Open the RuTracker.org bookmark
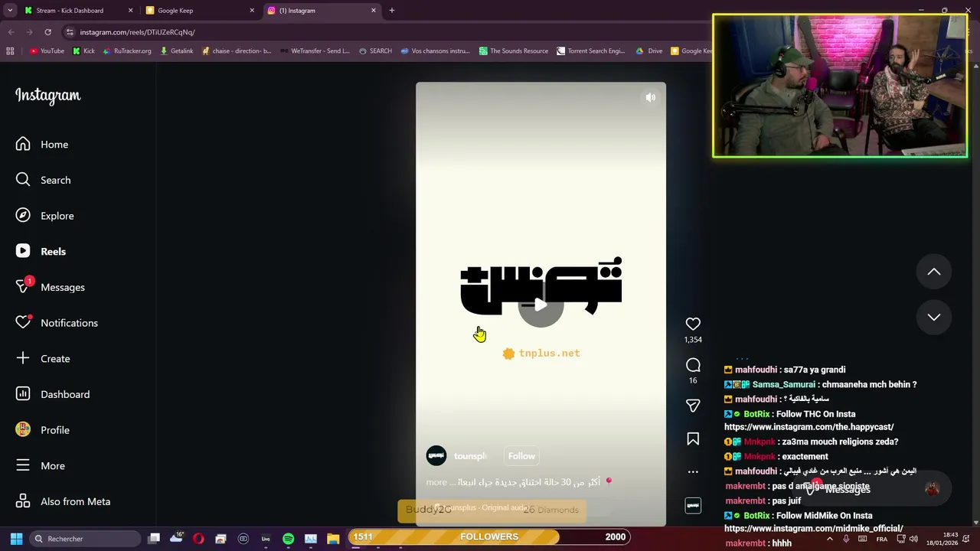 pos(126,51)
